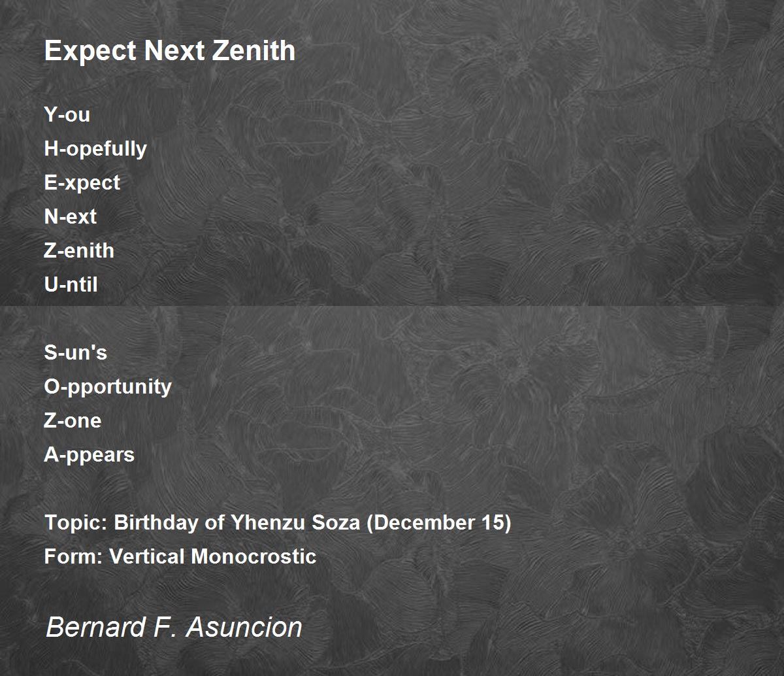Screen dimensions: 784x676
Task: Click the author name Bernard F. Asuncion
Action: (174, 627)
